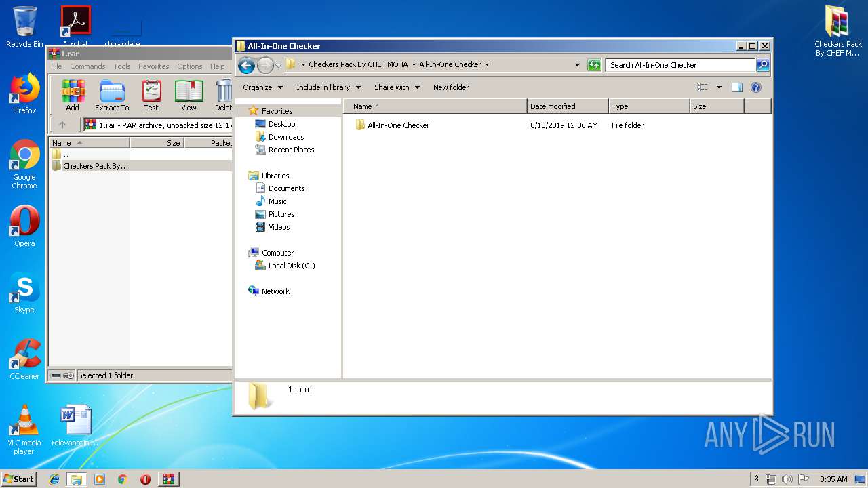The height and width of the screenshot is (488, 868).
Task: Open Skype desktop shortcut
Action: click(x=24, y=293)
